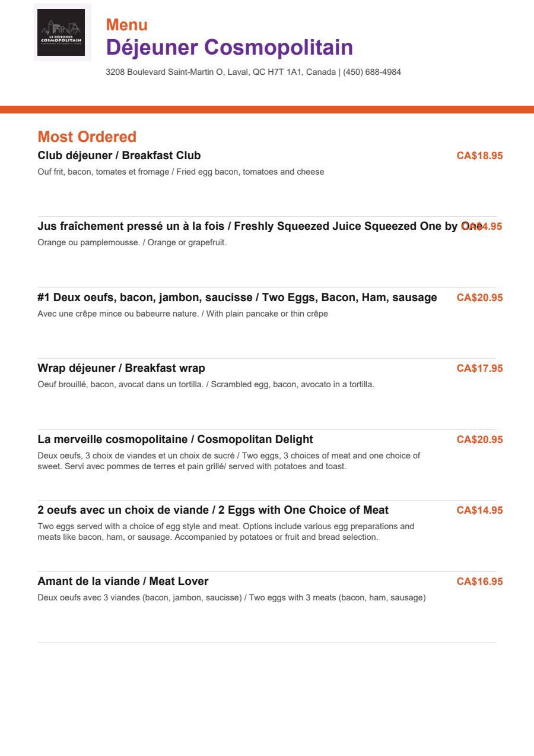
Task: Click the CA$16.95 Meat Lover price
Action: [479, 581]
